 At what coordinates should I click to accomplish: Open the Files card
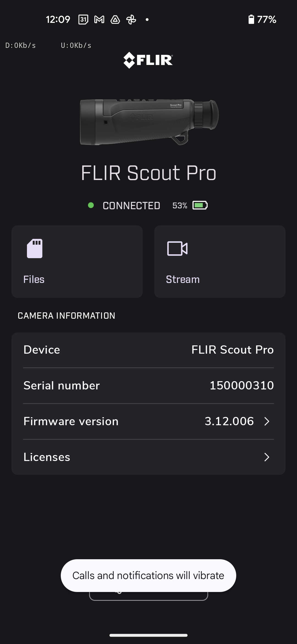(x=77, y=261)
